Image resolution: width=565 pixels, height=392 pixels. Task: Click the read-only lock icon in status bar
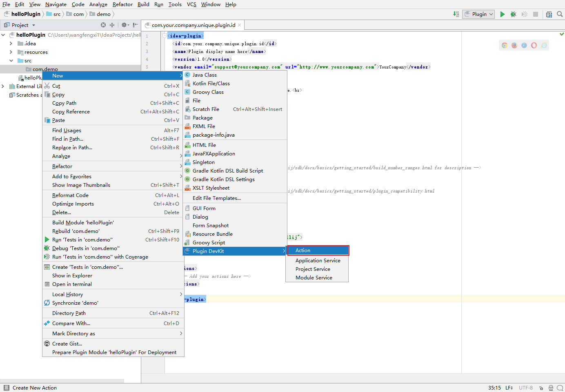541,388
